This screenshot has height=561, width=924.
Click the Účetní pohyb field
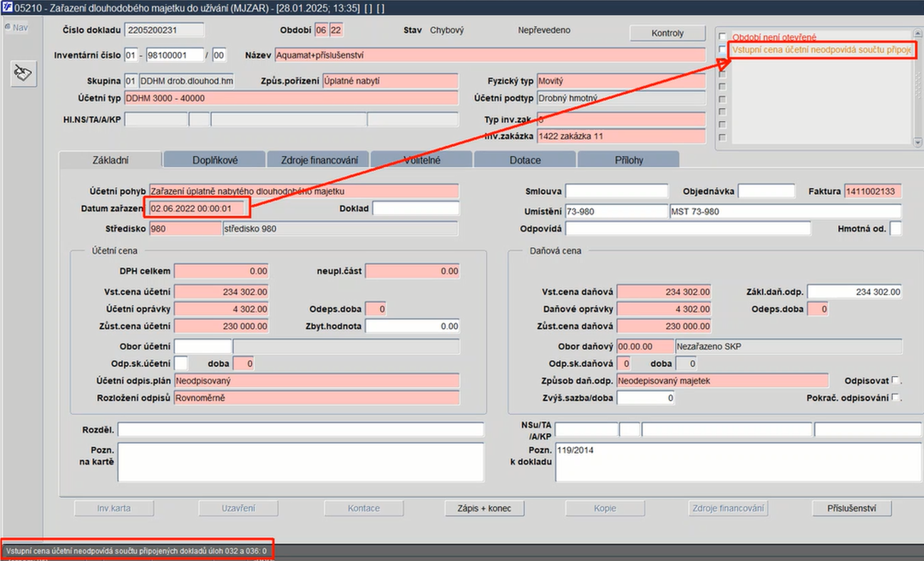(304, 191)
